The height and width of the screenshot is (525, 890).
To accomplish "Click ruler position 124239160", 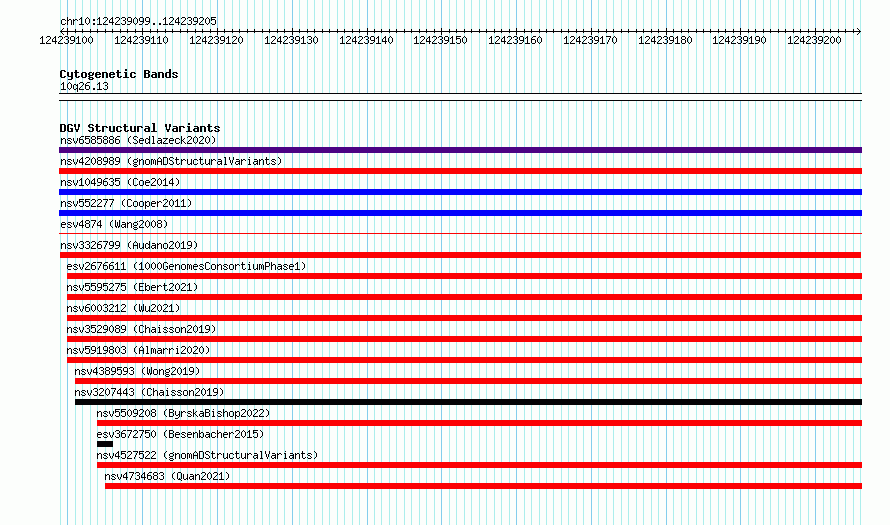I will (x=515, y=40).
